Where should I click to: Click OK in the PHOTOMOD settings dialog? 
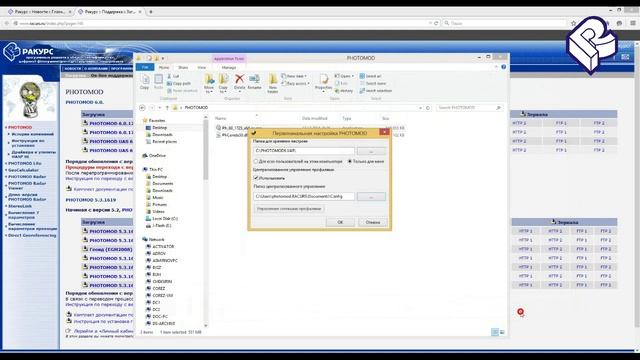[340, 222]
